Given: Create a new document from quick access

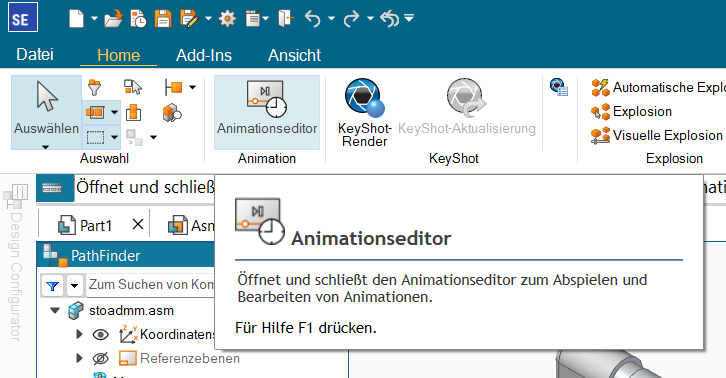Looking at the screenshot, I should click(76, 19).
